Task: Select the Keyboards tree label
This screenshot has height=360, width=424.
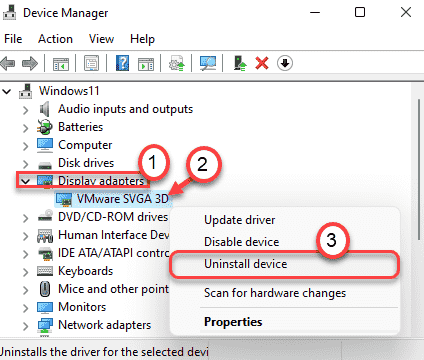Action: [85, 271]
